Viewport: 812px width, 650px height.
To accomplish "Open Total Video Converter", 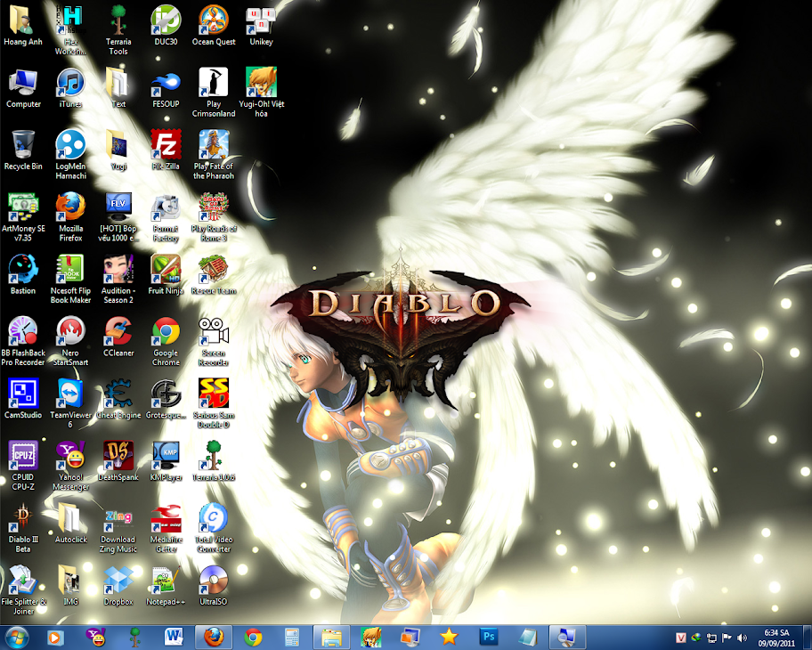I will tap(214, 527).
